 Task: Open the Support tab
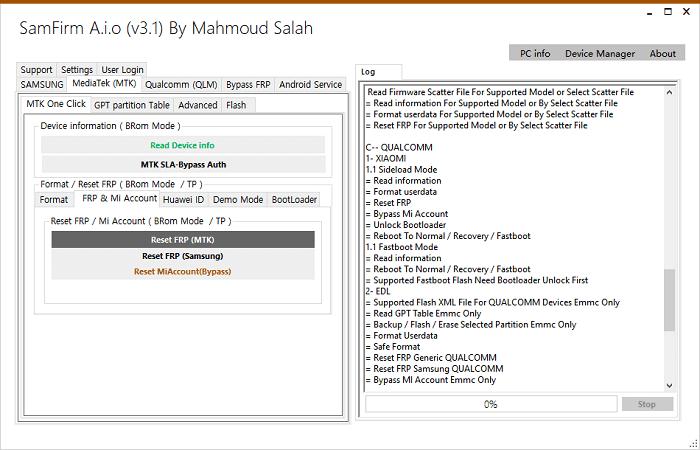(36, 70)
